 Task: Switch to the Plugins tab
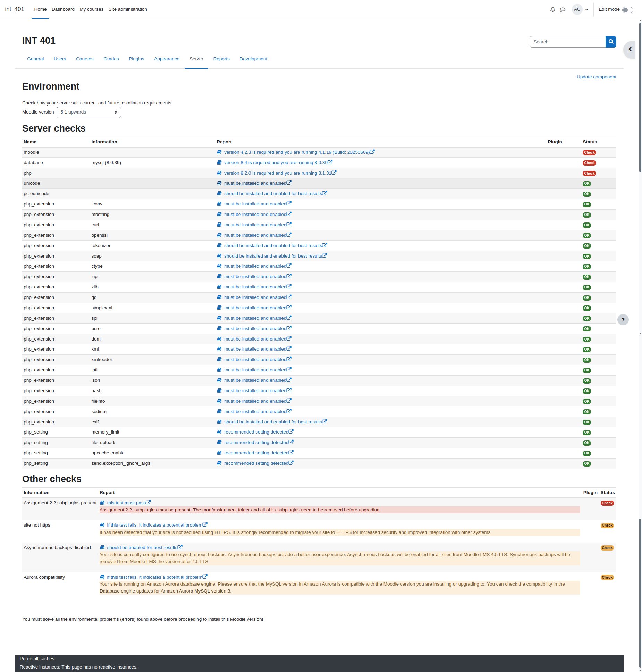[136, 59]
